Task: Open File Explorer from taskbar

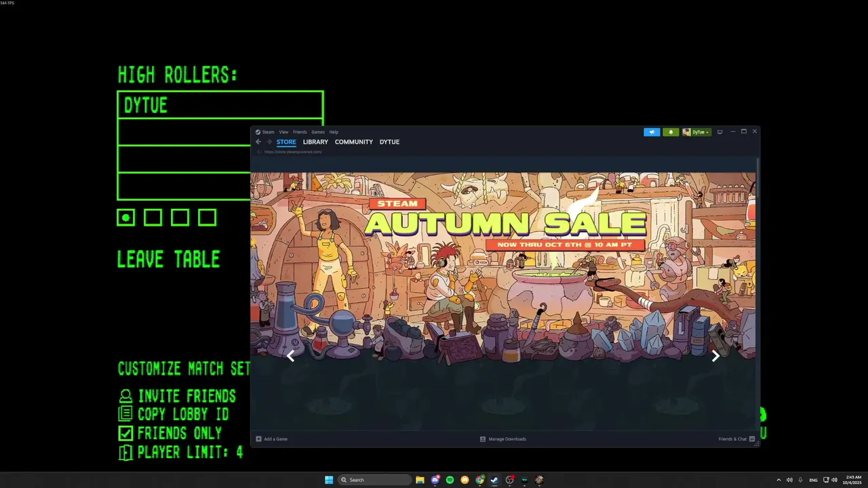Action: 420,480
